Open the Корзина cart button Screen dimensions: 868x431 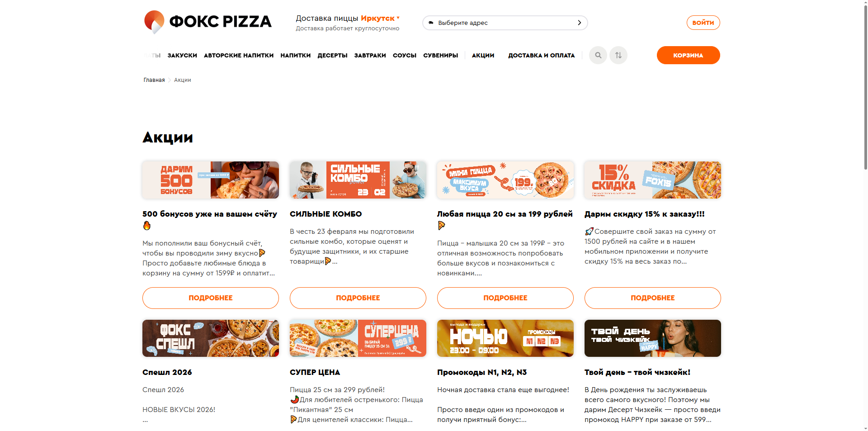[688, 55]
